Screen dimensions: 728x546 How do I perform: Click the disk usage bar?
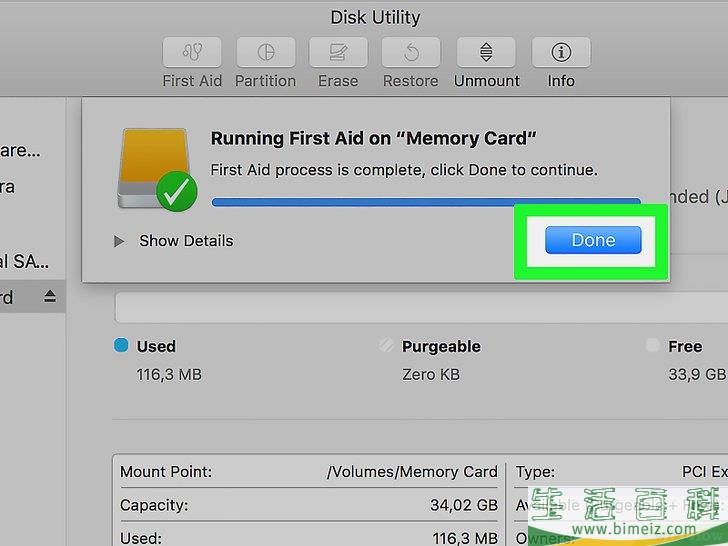[421, 307]
